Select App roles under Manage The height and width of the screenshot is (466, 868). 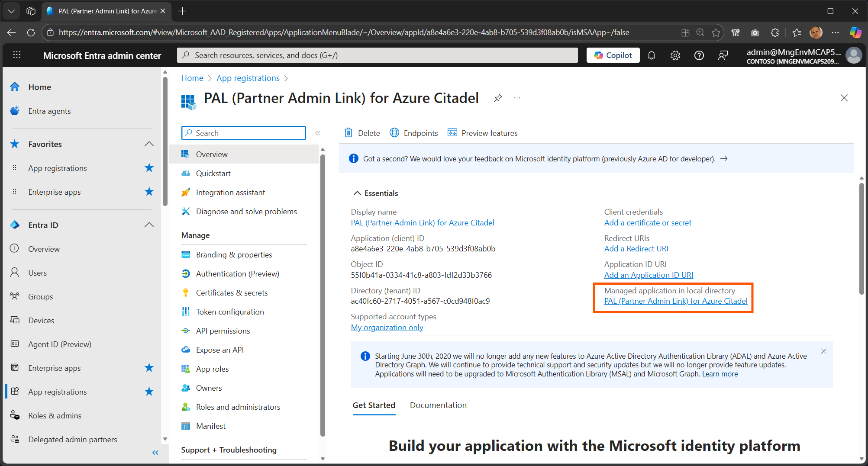212,369
